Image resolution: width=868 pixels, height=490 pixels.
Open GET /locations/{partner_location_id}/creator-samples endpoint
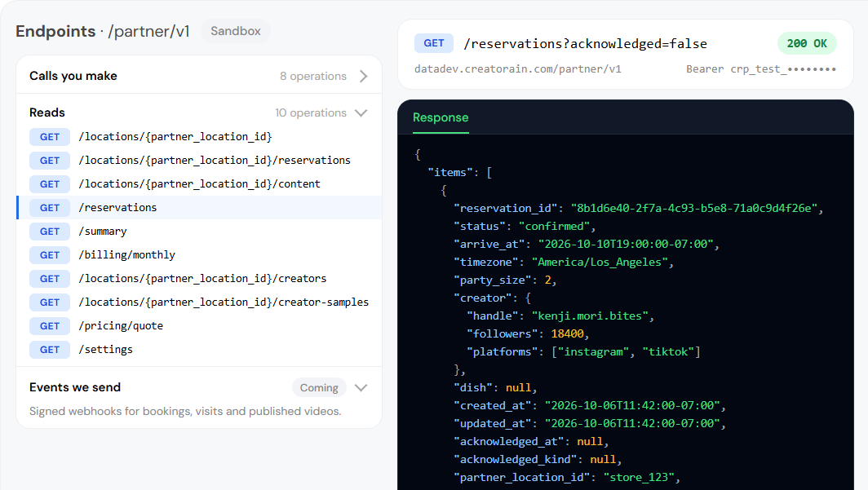(199, 302)
